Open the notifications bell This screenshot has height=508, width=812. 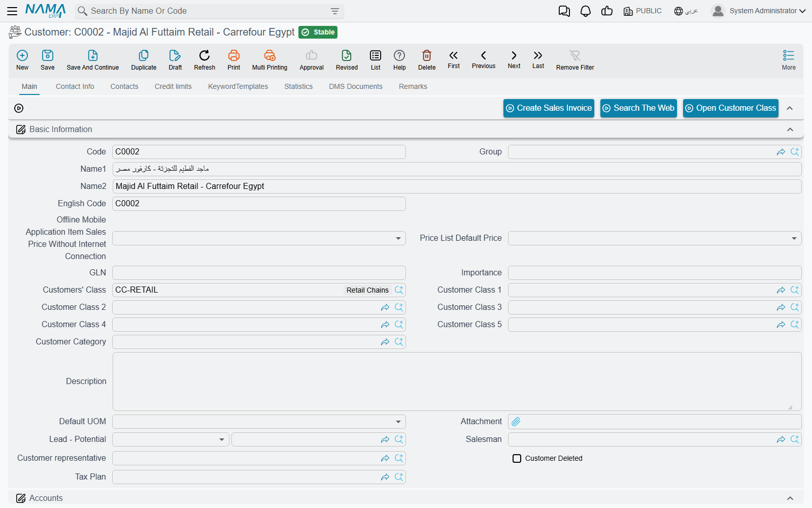(586, 11)
